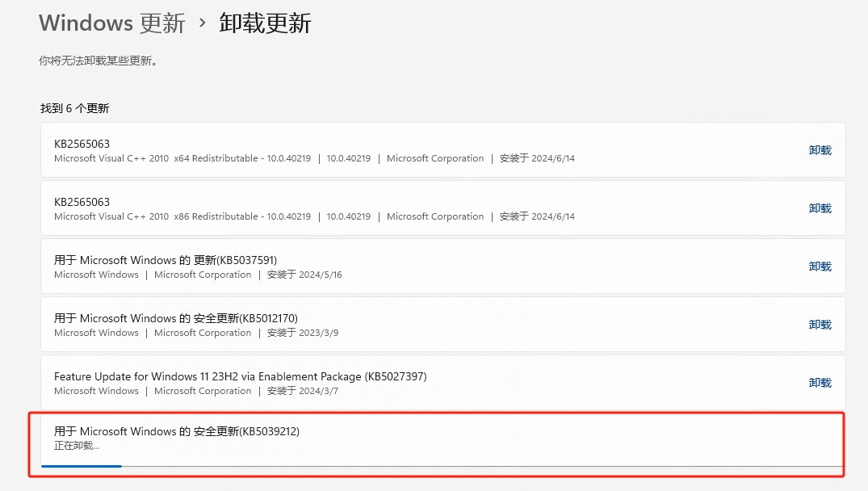Click 卸载 next to KB2565063 x64 entry

[820, 149]
